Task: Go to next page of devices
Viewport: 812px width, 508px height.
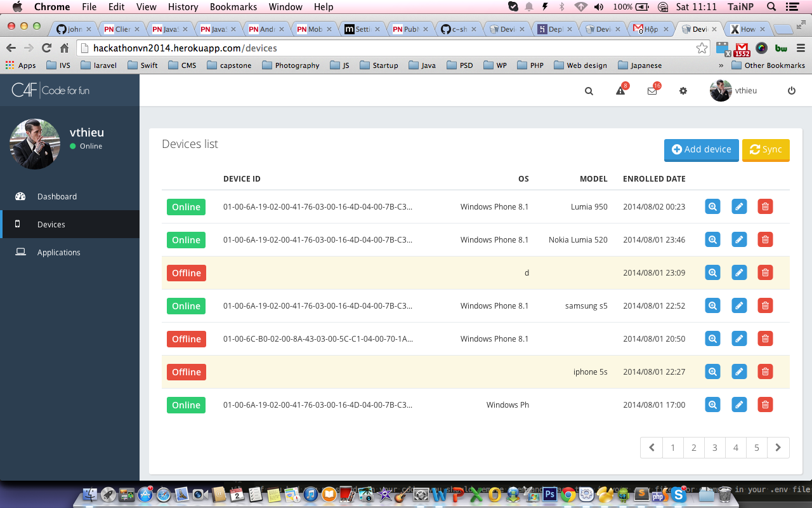Action: point(778,448)
